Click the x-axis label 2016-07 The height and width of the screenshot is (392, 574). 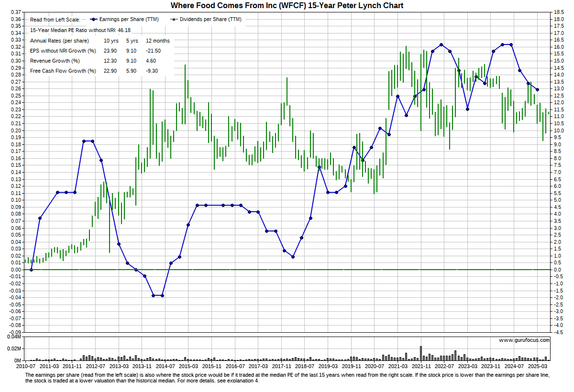coord(234,366)
